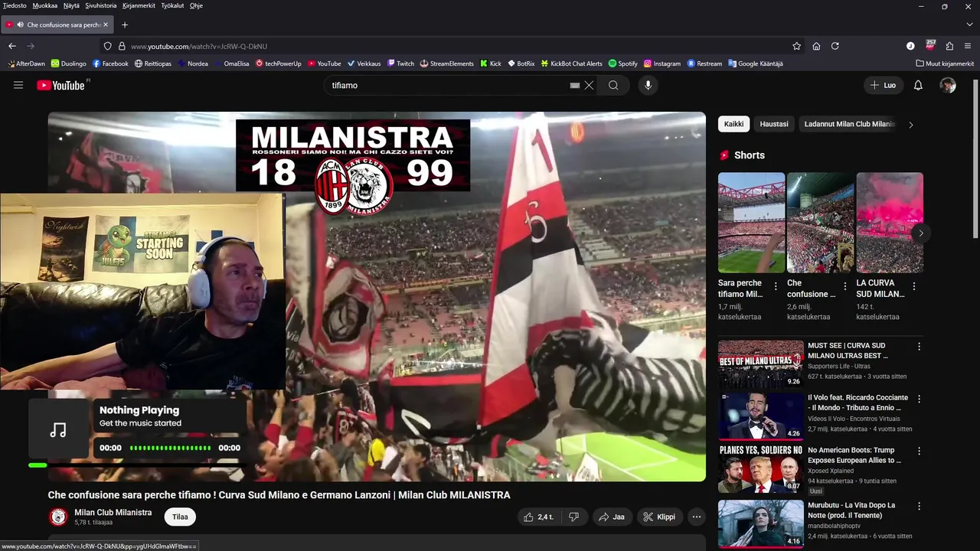This screenshot has height=551, width=980.
Task: Share the video with Jaa button
Action: (612, 517)
